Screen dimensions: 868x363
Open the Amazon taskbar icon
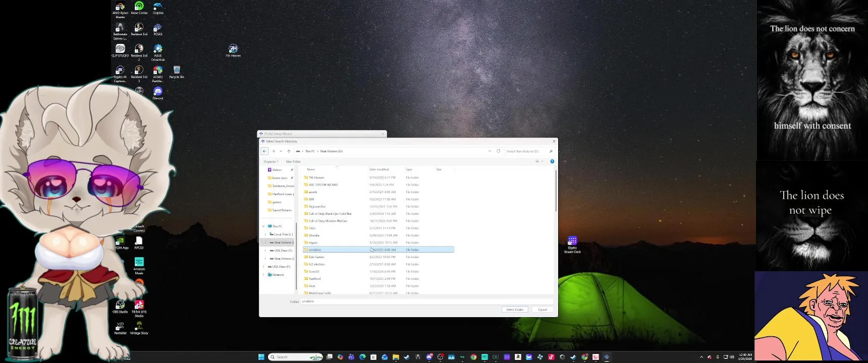tap(518, 357)
